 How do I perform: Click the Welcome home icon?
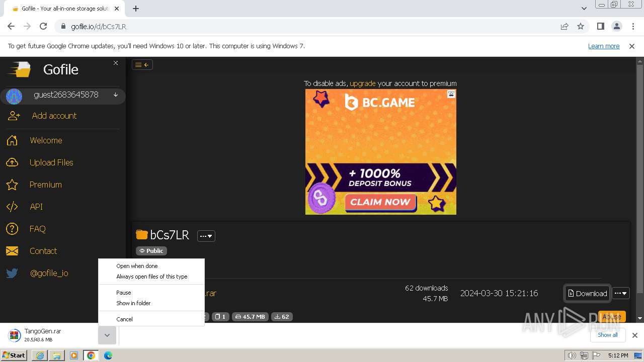pos(12,140)
